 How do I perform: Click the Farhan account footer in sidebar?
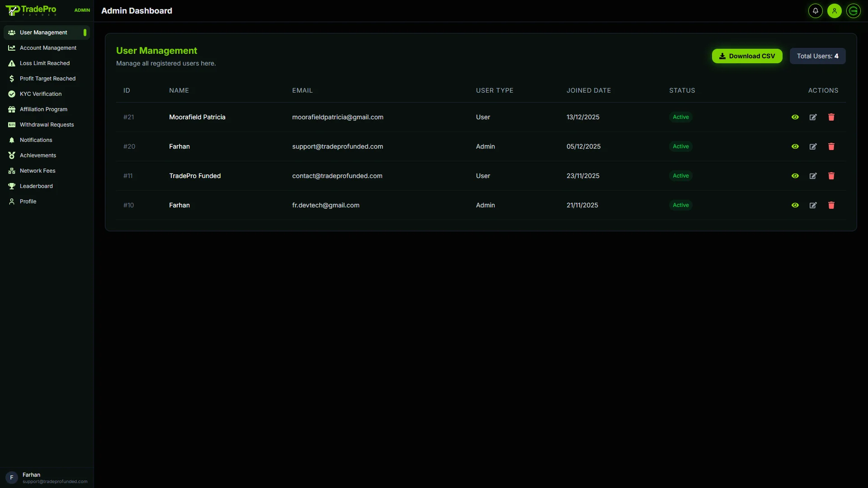click(x=47, y=478)
